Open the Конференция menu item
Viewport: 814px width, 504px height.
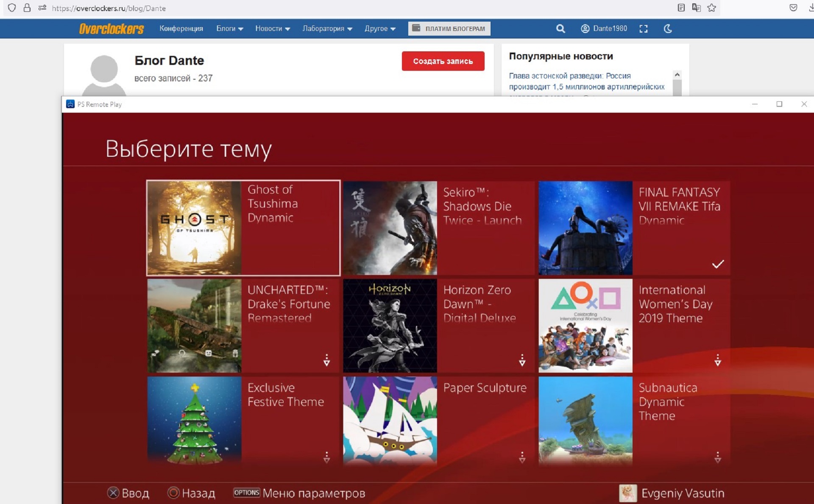[x=181, y=28]
